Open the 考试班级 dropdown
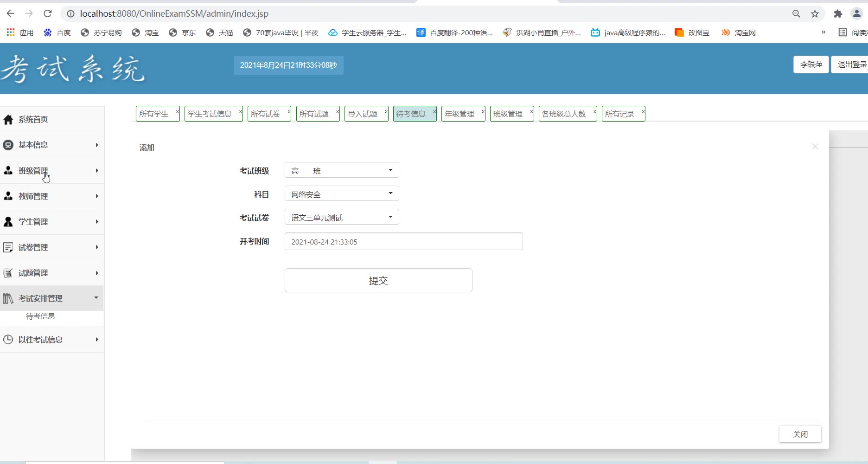The image size is (868, 464). (342, 170)
